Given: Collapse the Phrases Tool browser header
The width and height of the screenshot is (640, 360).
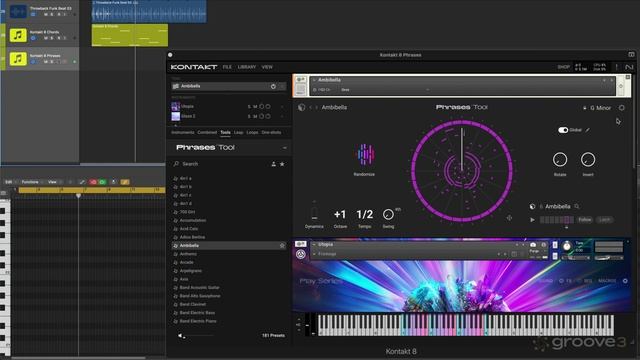Looking at the screenshot, I should [x=284, y=148].
